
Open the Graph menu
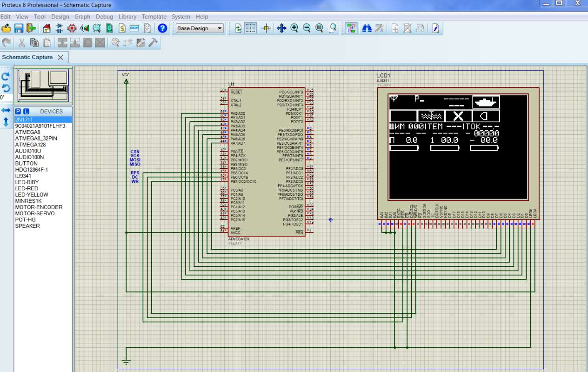pyautogui.click(x=82, y=17)
